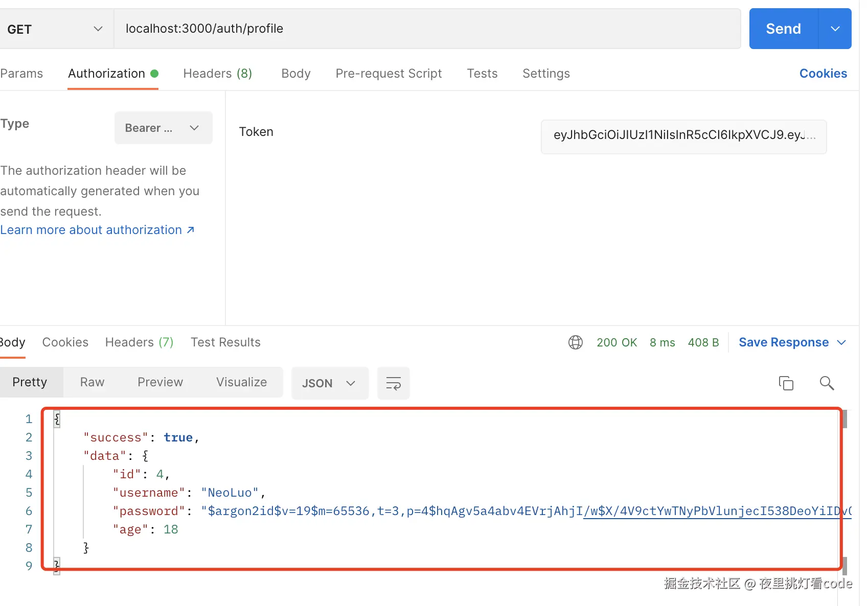Image resolution: width=868 pixels, height=606 pixels.
Task: Select the Visualize response view
Action: (241, 382)
